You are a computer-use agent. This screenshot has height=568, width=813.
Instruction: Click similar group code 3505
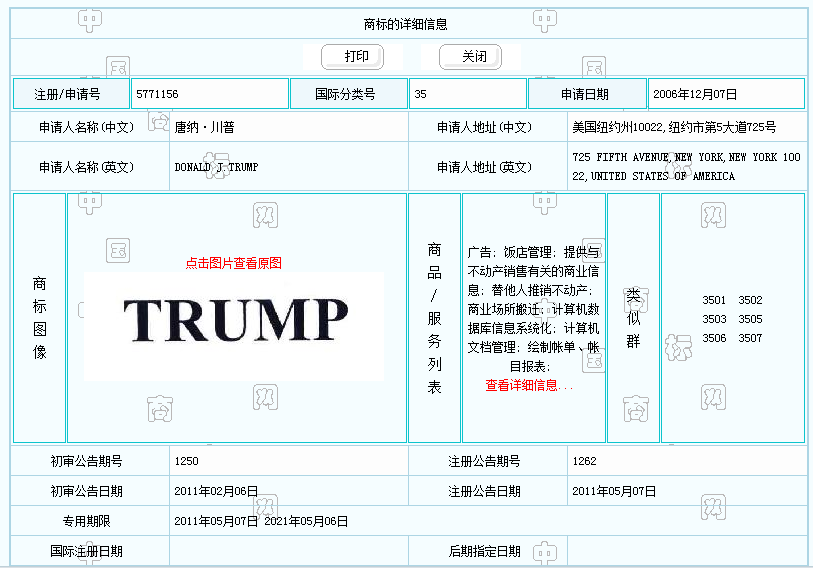point(750,319)
